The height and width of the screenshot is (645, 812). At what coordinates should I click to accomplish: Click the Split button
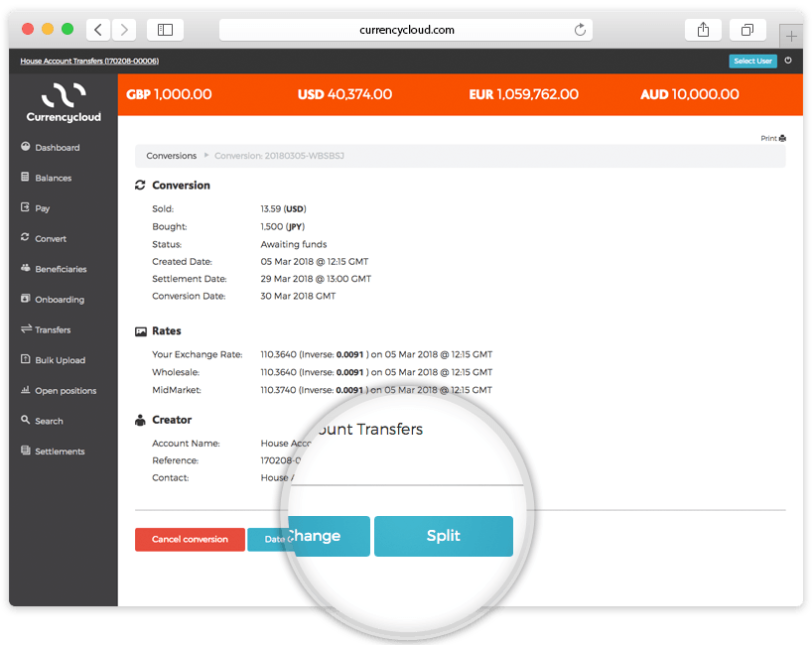(x=444, y=536)
